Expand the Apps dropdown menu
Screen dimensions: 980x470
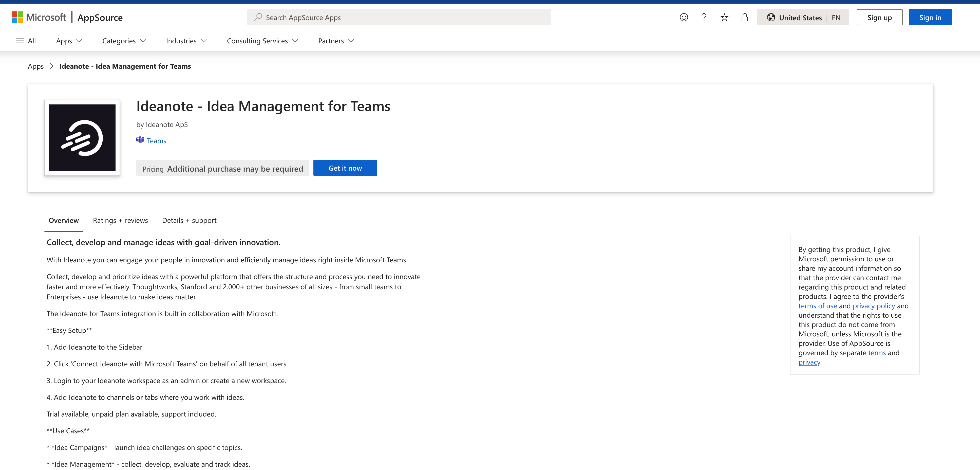coord(69,41)
